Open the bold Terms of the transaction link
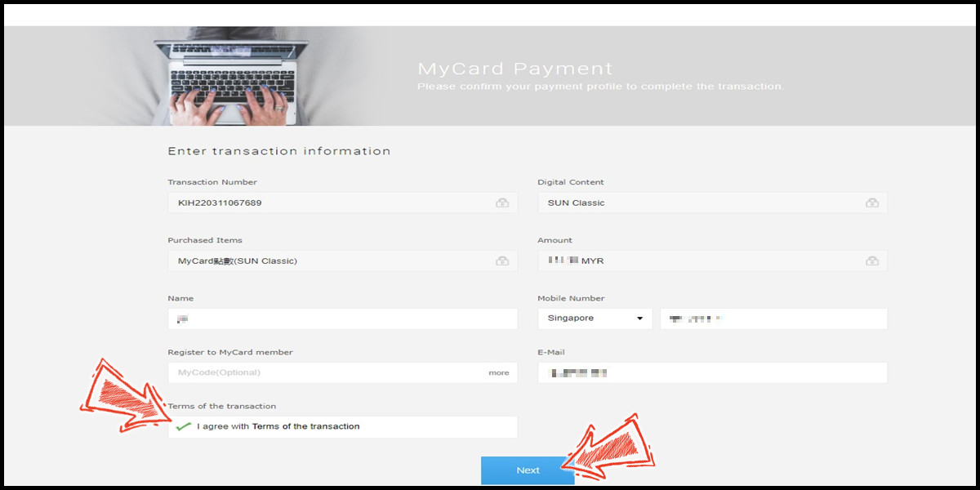980x490 pixels. point(305,426)
